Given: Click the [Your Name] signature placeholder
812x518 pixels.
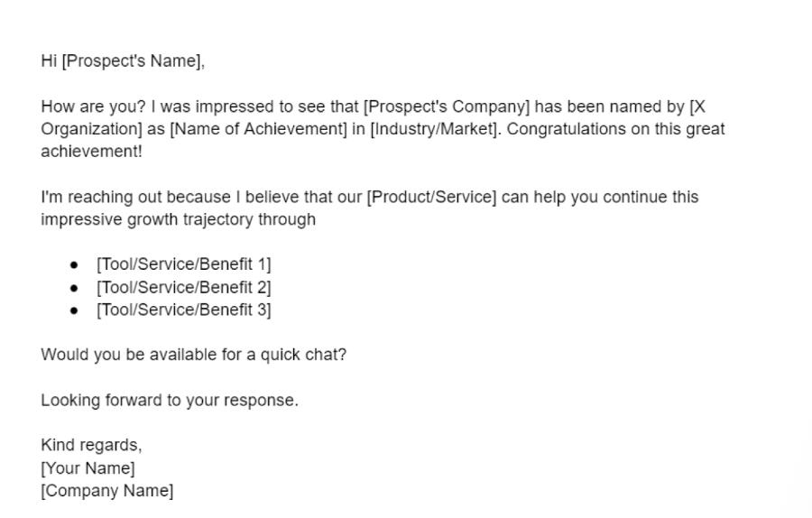Looking at the screenshot, I should click(88, 468).
